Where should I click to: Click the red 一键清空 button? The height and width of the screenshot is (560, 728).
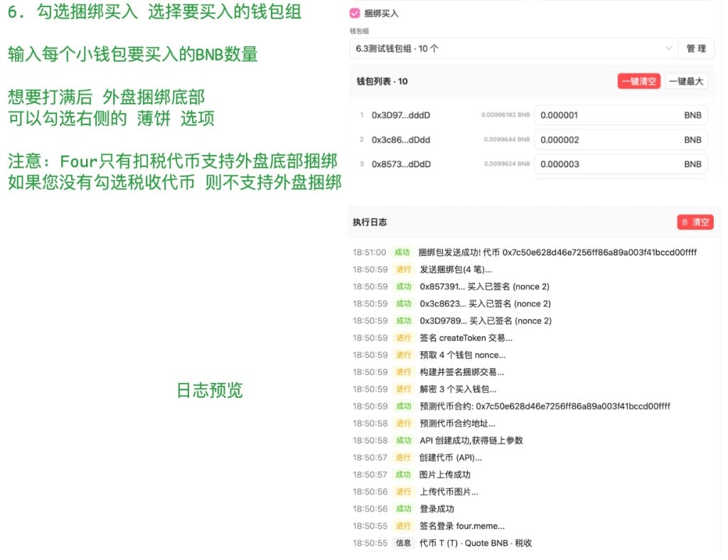638,81
